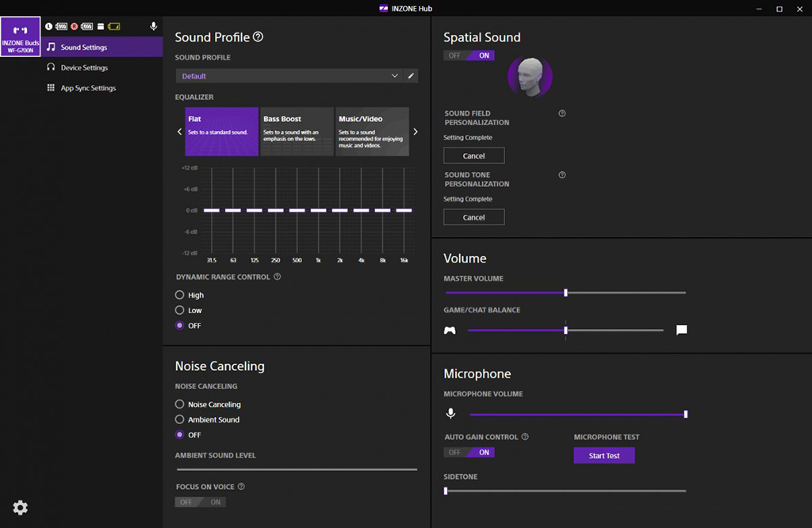Open the Dynamic Range Control help icon

click(x=278, y=277)
